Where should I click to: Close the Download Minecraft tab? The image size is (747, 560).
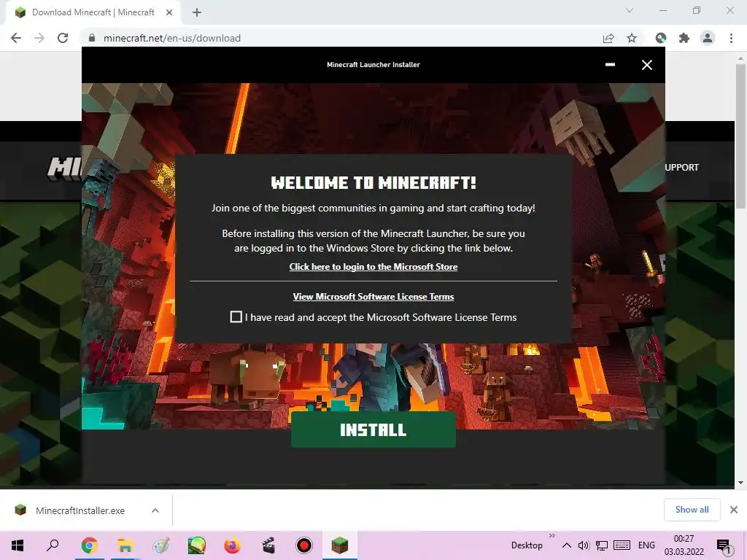[169, 12]
